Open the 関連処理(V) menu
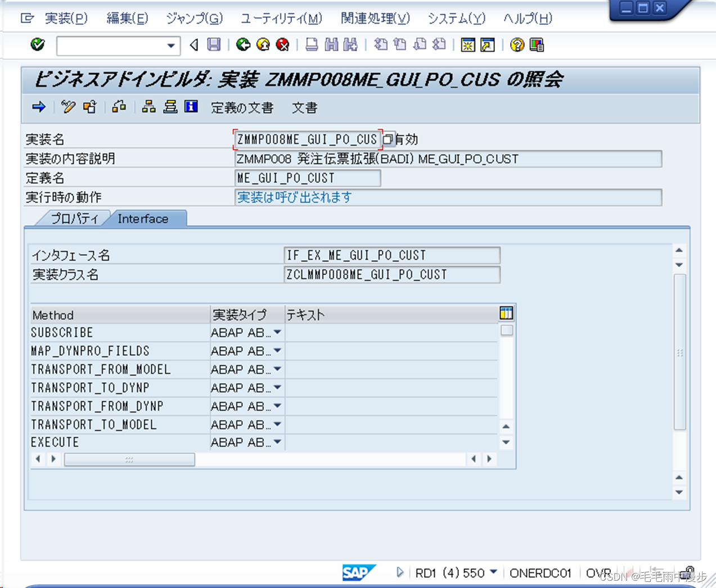This screenshot has width=716, height=588. [375, 19]
